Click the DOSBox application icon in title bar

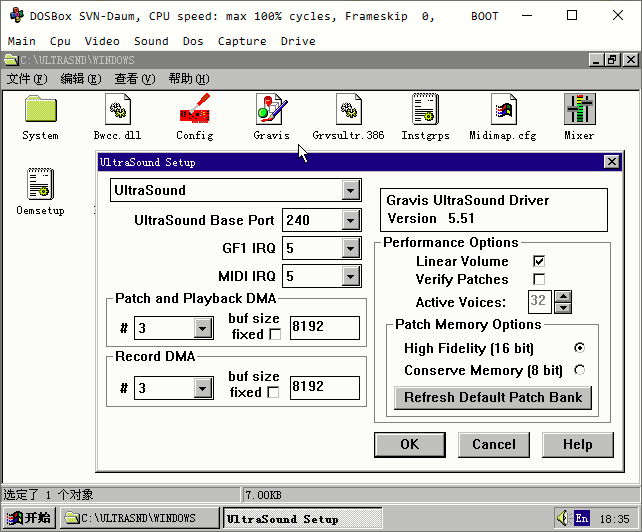point(16,16)
